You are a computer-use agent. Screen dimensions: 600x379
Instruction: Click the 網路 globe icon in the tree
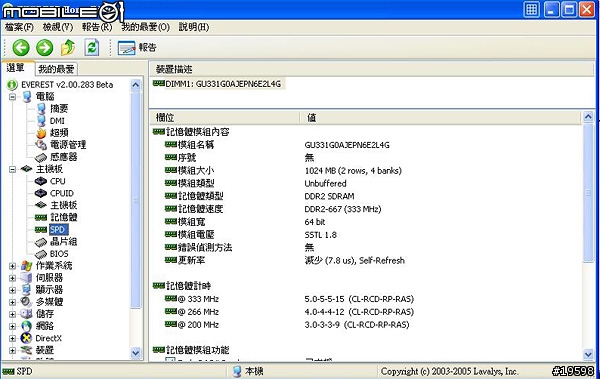pyautogui.click(x=26, y=326)
